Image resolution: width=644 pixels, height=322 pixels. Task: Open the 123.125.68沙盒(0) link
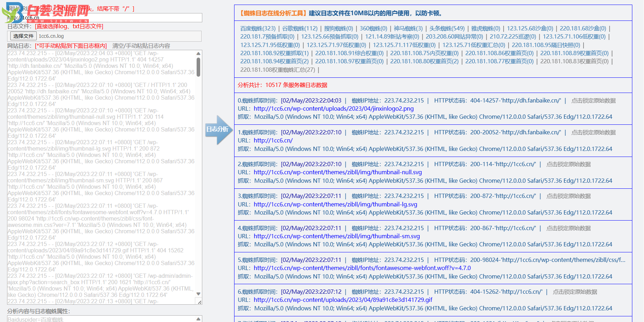(530, 28)
